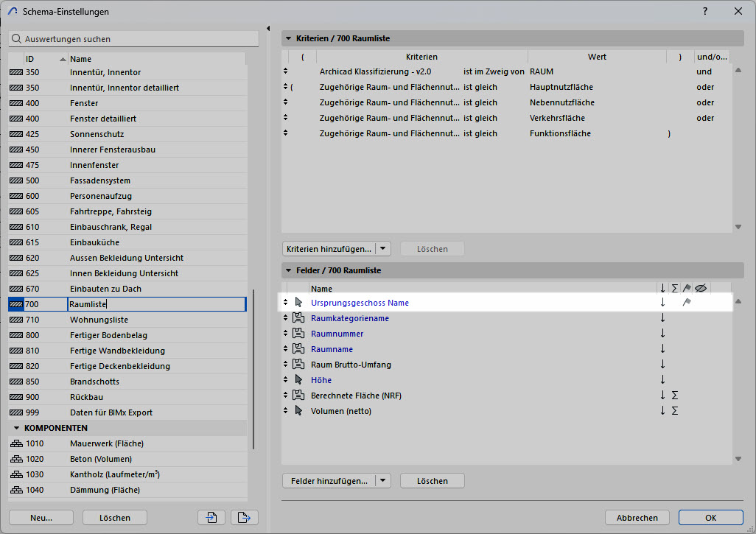Collapse the Kriterien / 700 Raumliste panel
The image size is (756, 534).
coord(288,38)
